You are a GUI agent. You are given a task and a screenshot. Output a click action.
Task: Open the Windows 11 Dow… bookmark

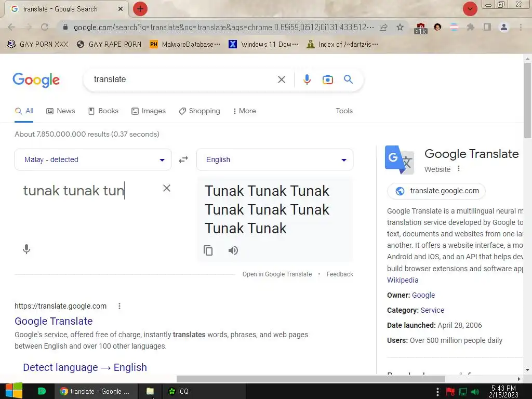[263, 45]
